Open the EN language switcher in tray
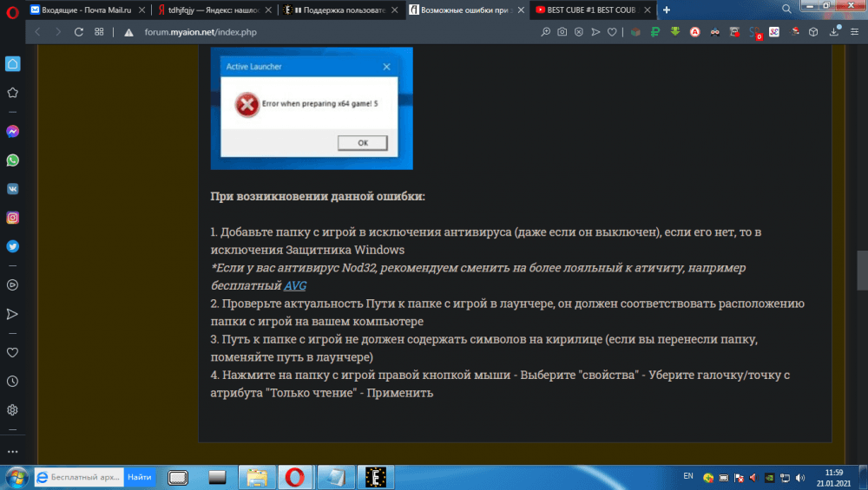The height and width of the screenshot is (490, 868). click(688, 476)
